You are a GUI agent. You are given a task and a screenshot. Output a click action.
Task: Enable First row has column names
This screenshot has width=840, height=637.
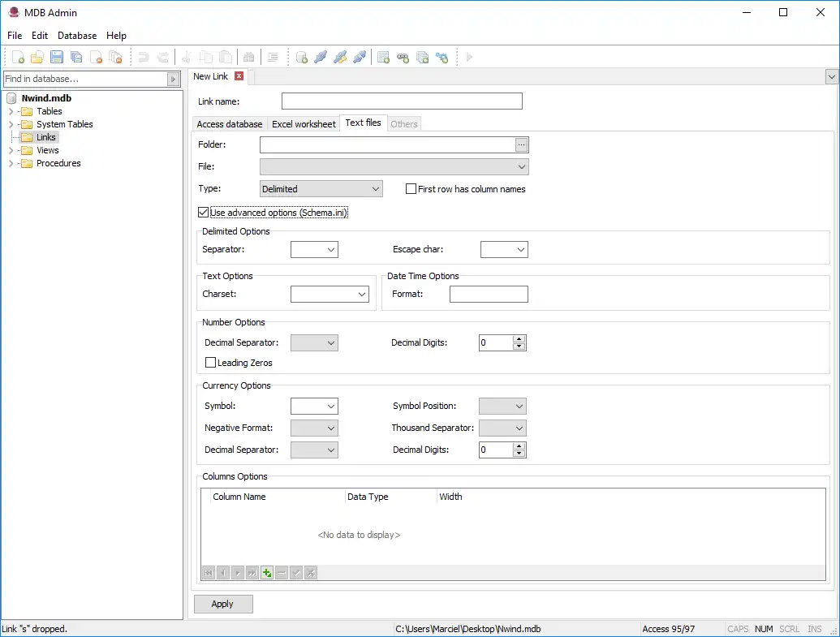pos(411,189)
